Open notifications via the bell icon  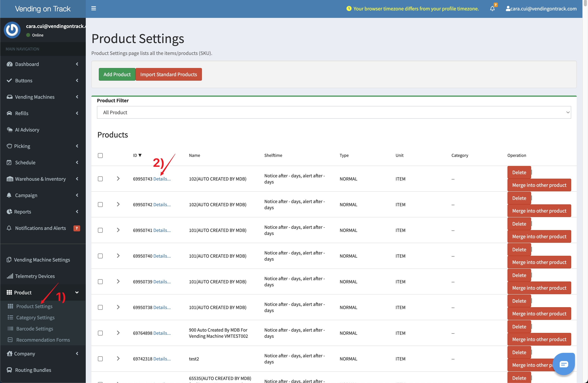pos(492,8)
